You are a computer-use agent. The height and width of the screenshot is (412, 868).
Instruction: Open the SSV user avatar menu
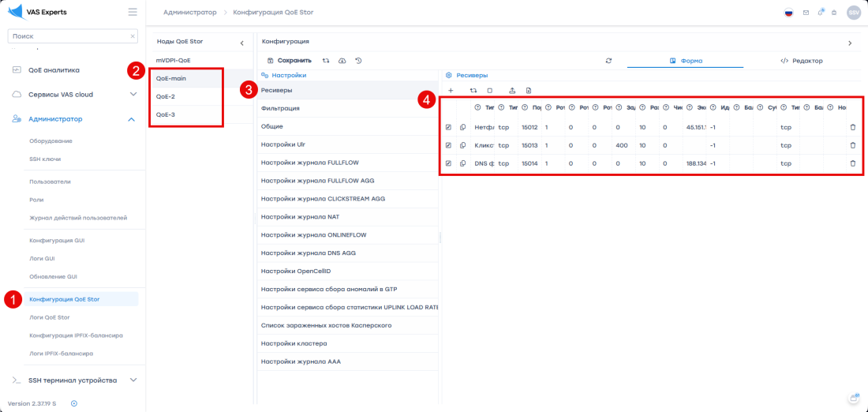click(853, 13)
